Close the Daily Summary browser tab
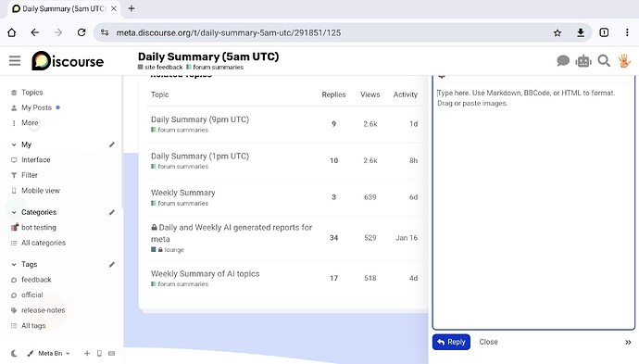639x364 pixels. (114, 8)
